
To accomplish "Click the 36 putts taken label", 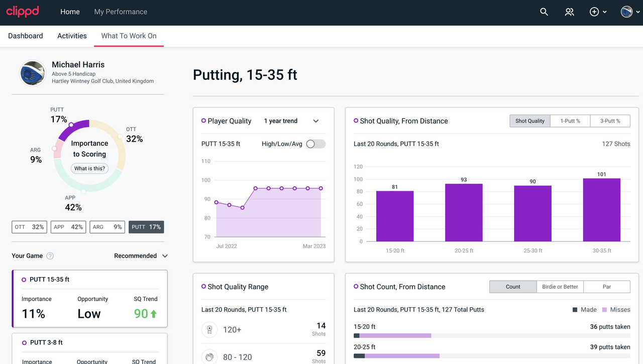I will (610, 327).
